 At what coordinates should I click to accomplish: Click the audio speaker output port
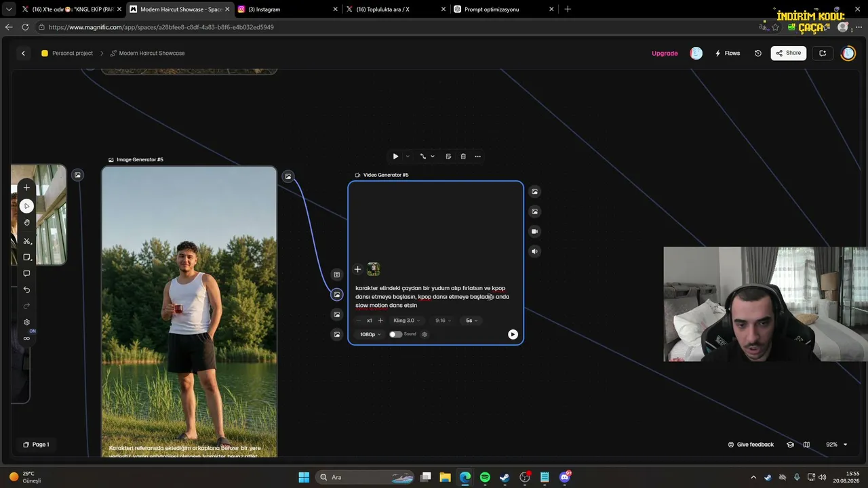point(534,251)
